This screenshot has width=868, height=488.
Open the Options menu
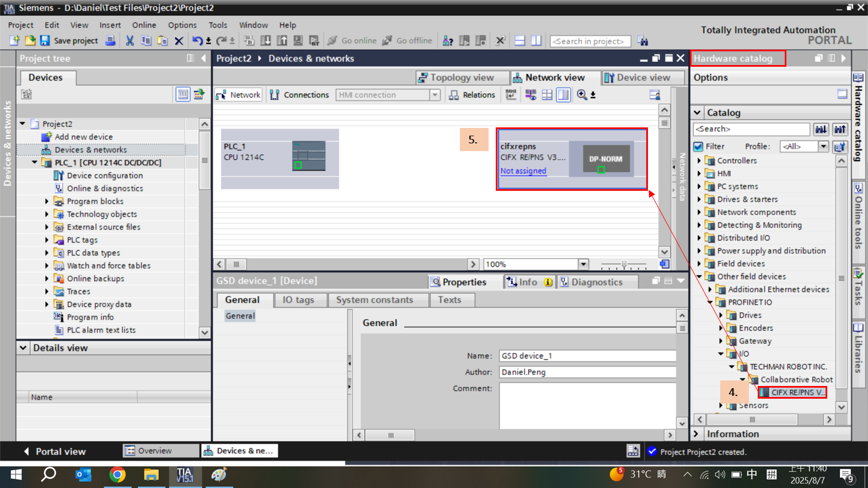point(182,25)
